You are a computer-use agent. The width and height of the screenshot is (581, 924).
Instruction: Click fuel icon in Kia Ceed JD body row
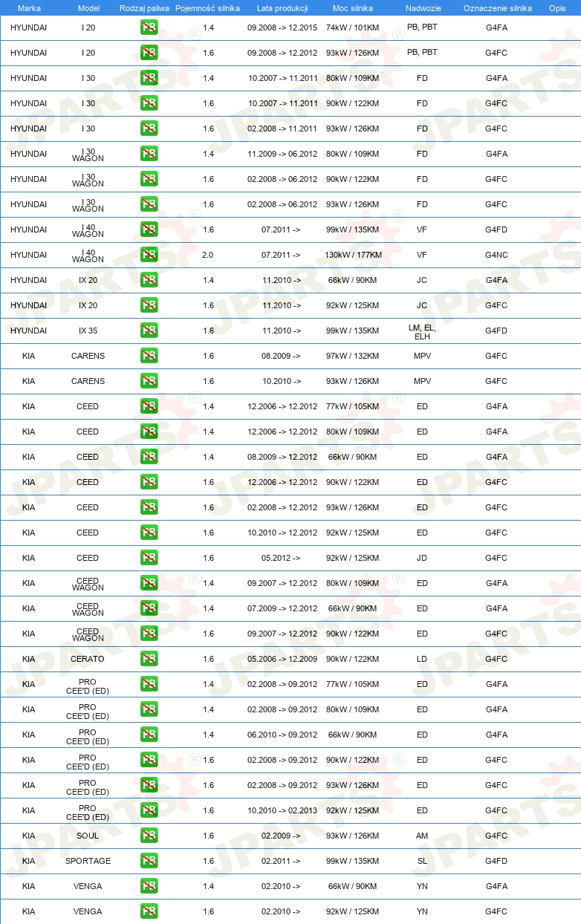pyautogui.click(x=149, y=558)
